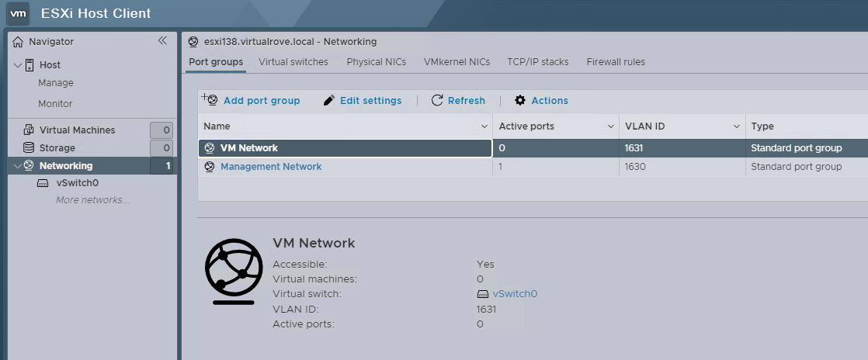Image resolution: width=868 pixels, height=360 pixels.
Task: Collapse the Navigator panel with double chevron
Action: [162, 41]
